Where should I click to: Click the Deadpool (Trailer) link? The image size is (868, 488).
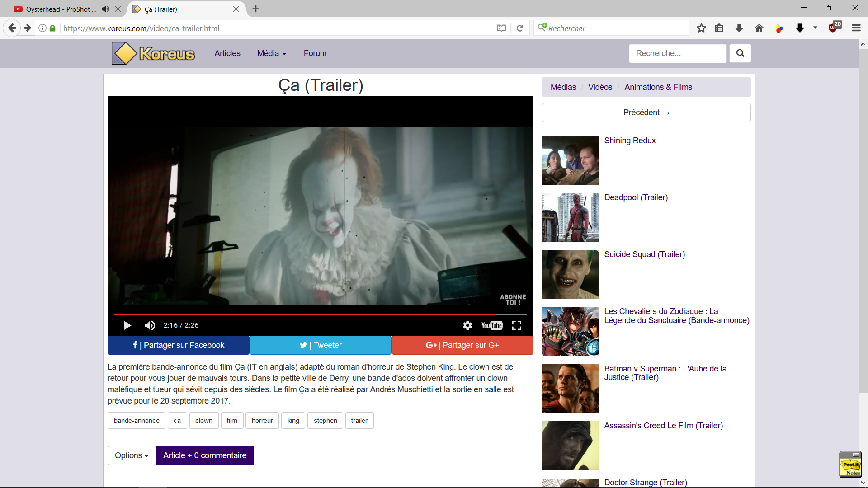pos(636,197)
